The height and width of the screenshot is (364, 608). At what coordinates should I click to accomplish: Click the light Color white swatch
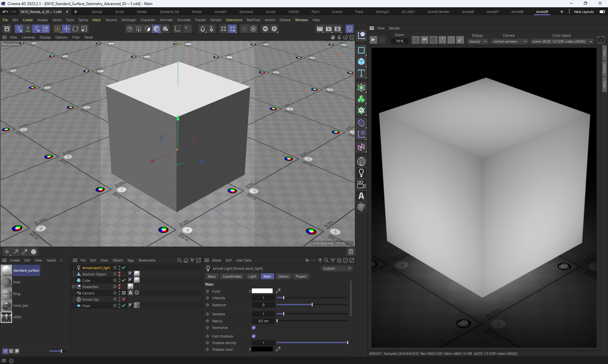click(x=262, y=291)
